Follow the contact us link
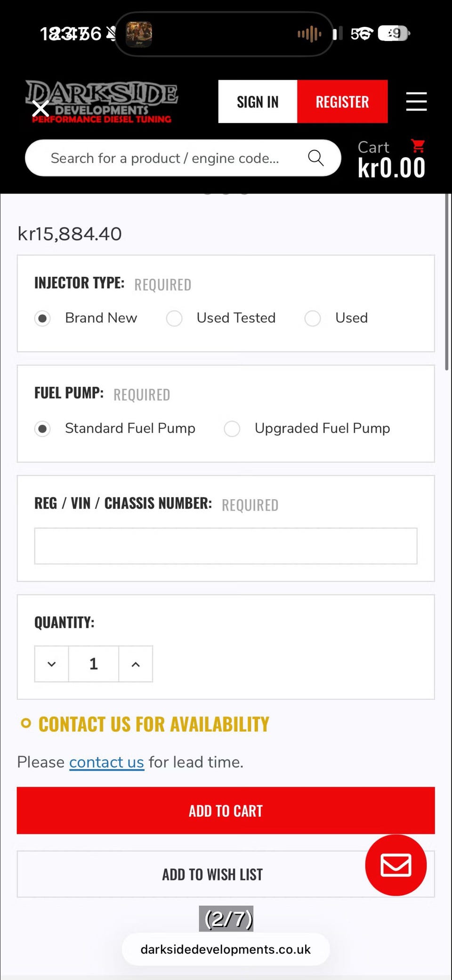The image size is (452, 980). (x=106, y=762)
